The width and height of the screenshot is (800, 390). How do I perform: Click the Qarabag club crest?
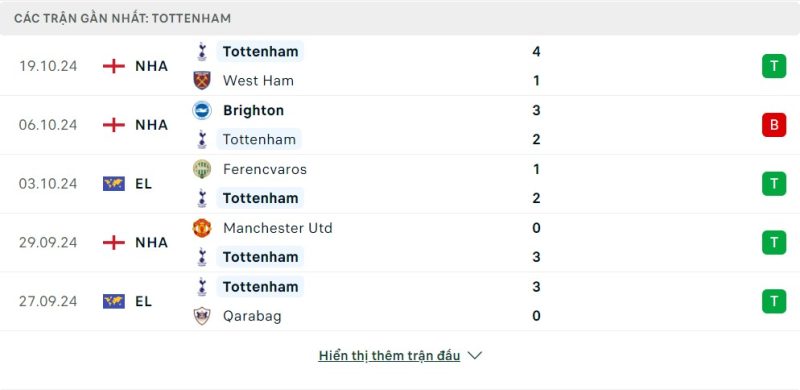point(202,316)
